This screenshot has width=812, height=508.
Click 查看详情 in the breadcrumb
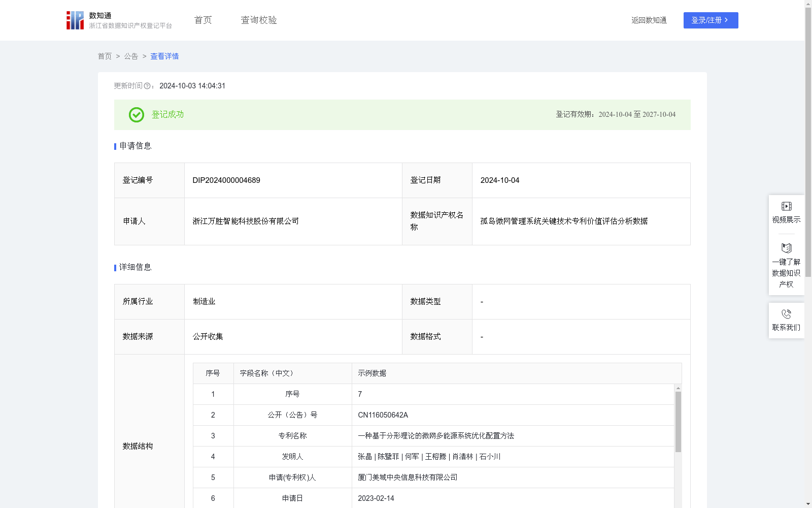(x=164, y=56)
